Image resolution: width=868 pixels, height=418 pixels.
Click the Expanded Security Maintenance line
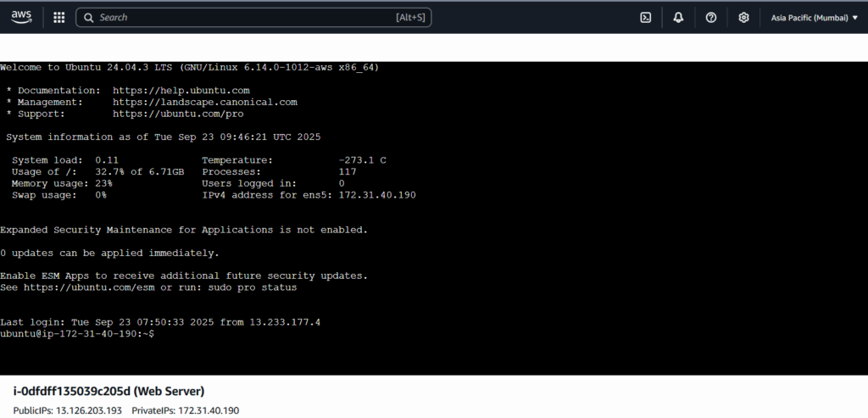click(184, 231)
